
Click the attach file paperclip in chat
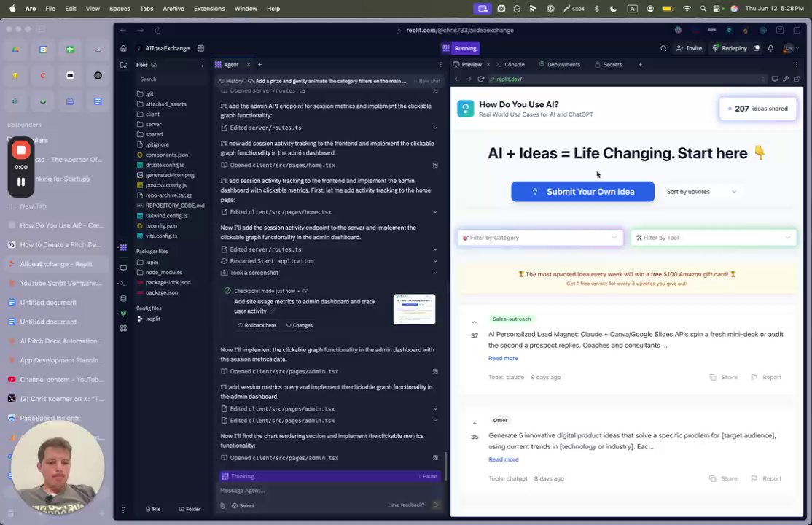pyautogui.click(x=222, y=505)
